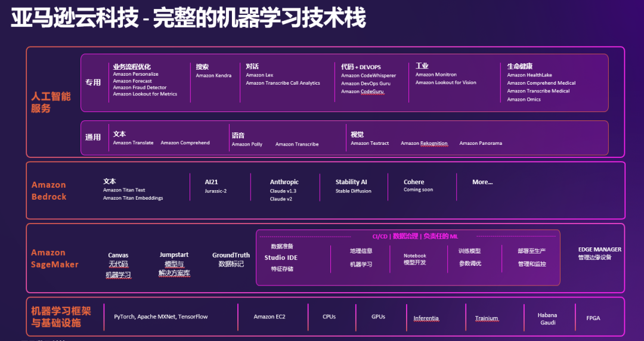This screenshot has height=341, width=644.
Task: Select Amazon CodeWhisperer entry
Action: [x=369, y=76]
